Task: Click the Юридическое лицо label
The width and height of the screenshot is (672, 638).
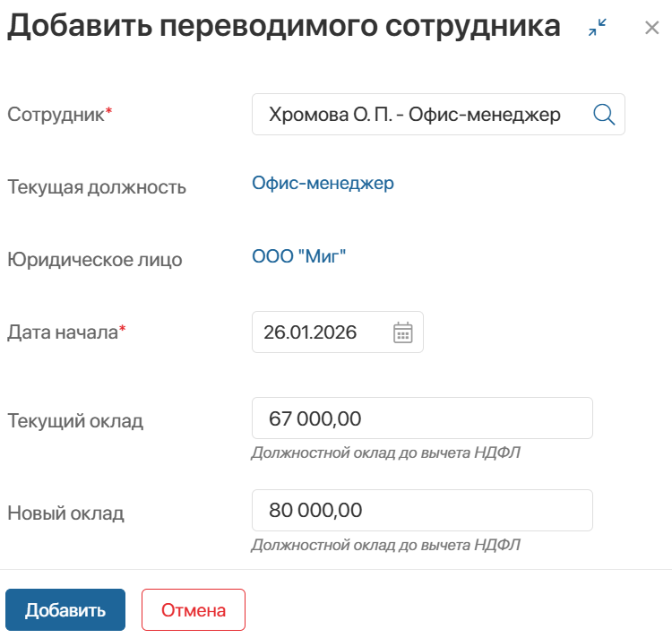Action: pyautogui.click(x=95, y=260)
